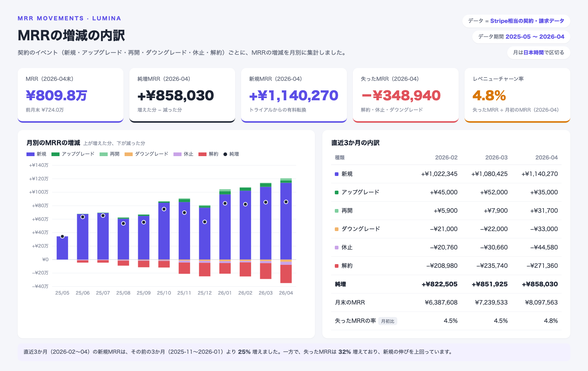The image size is (588, 371).
Task: Click the 種類 column header
Action: coord(340,158)
